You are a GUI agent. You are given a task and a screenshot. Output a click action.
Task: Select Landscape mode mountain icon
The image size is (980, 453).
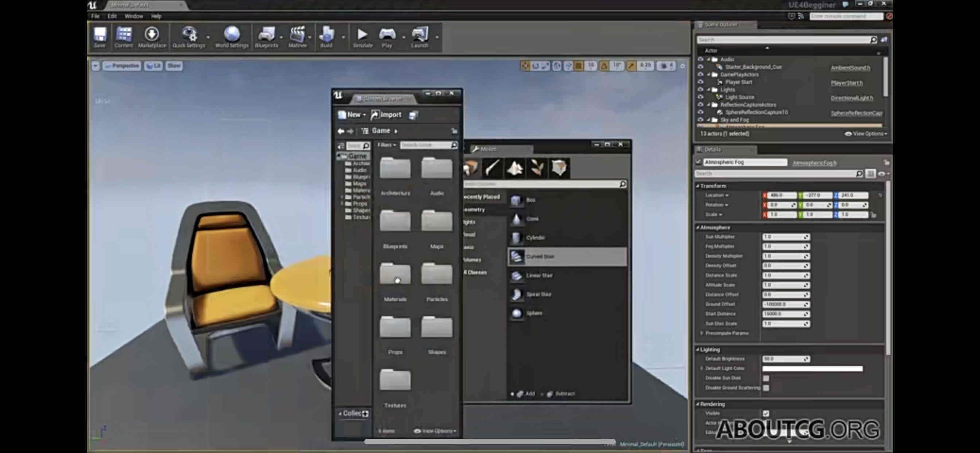[x=515, y=168]
